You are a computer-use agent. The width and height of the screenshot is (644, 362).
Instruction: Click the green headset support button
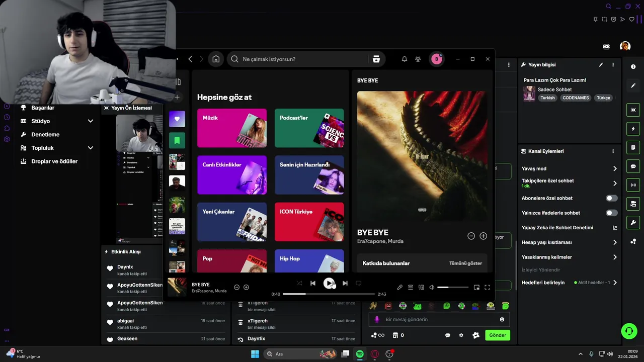[629, 331]
